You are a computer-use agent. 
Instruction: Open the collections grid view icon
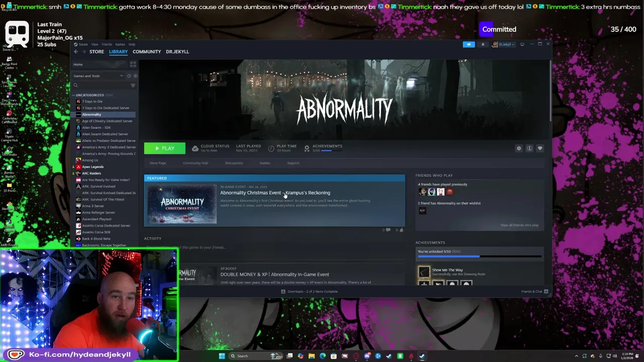click(133, 64)
